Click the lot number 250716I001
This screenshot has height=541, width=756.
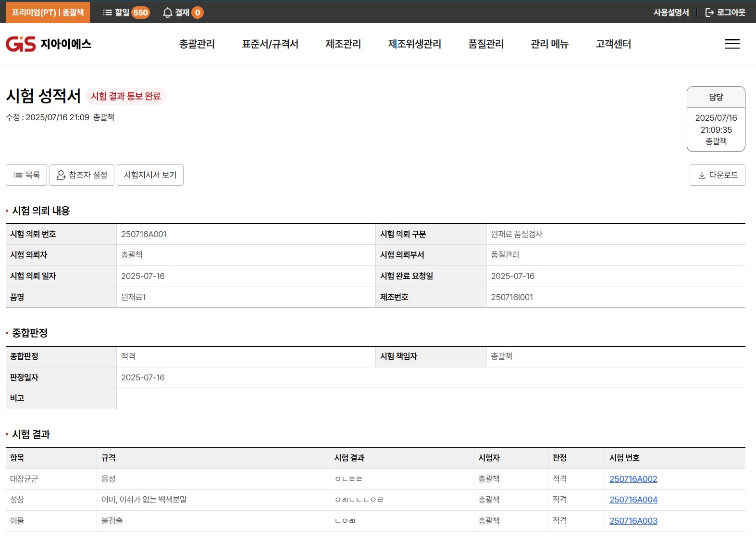coord(512,297)
